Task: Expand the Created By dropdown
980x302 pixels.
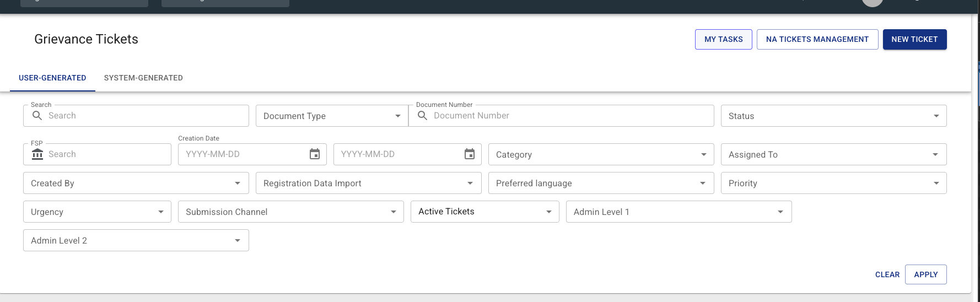Action: coord(136,183)
